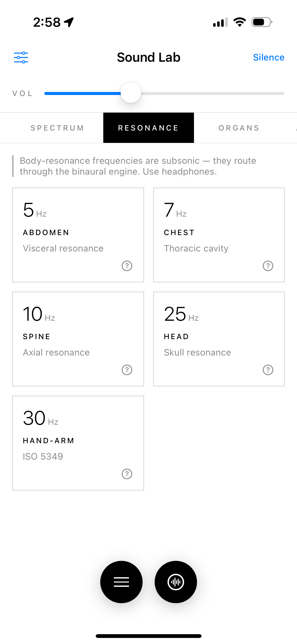Tap the Silence button
Viewport: 297px width, 644px height.
point(269,57)
